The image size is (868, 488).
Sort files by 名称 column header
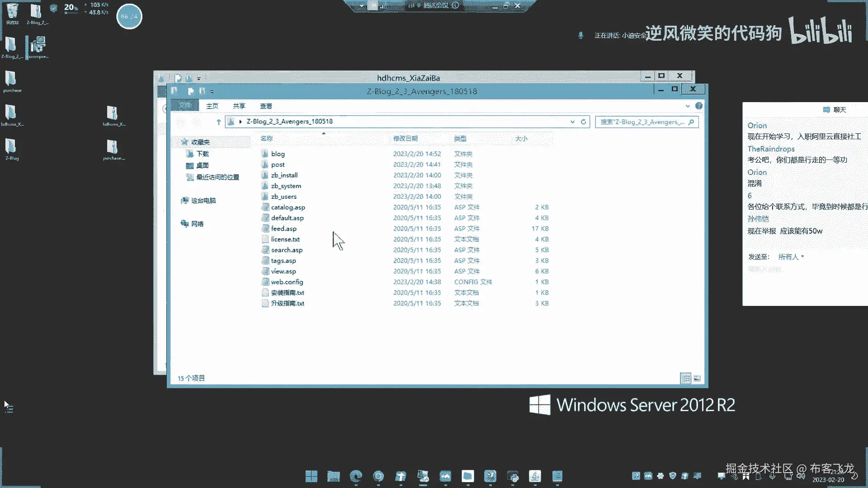coord(267,139)
